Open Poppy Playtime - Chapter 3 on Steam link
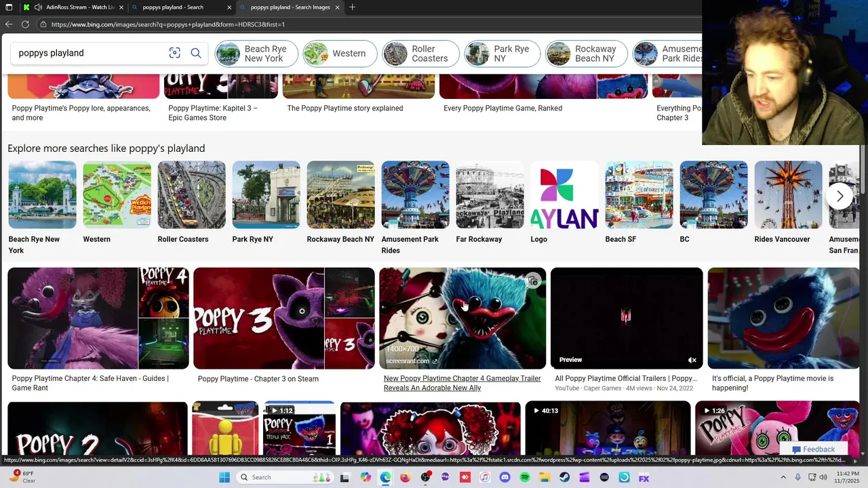 point(258,379)
